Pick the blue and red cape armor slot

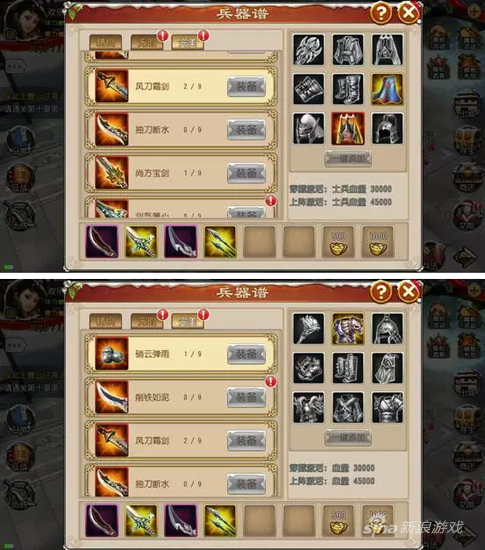(387, 89)
